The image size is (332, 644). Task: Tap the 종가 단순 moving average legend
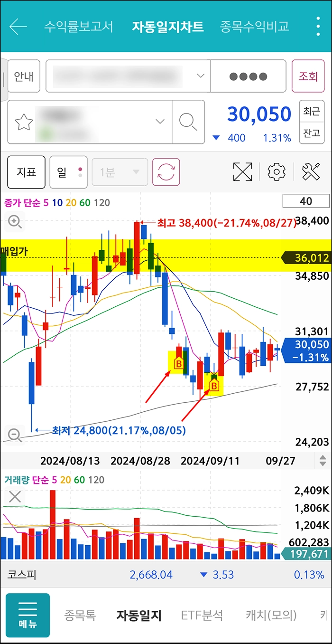pos(57,203)
